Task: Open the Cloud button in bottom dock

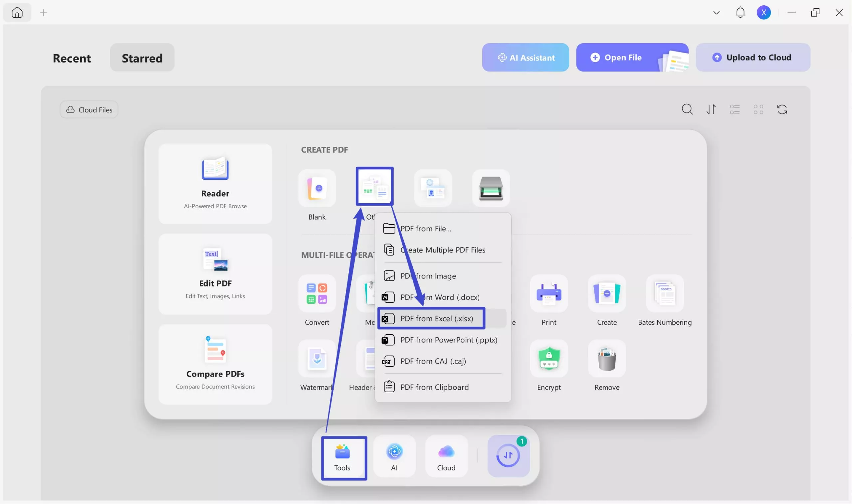Action: pyautogui.click(x=446, y=456)
